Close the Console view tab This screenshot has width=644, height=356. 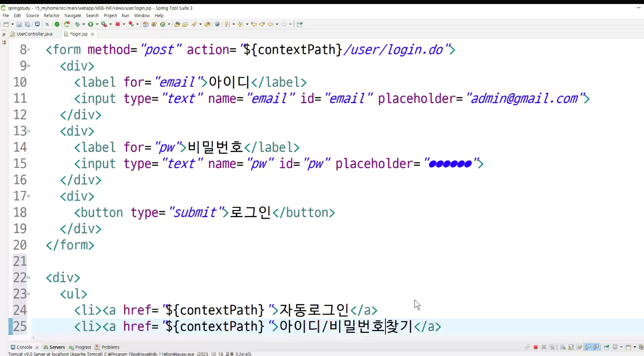pos(37,347)
